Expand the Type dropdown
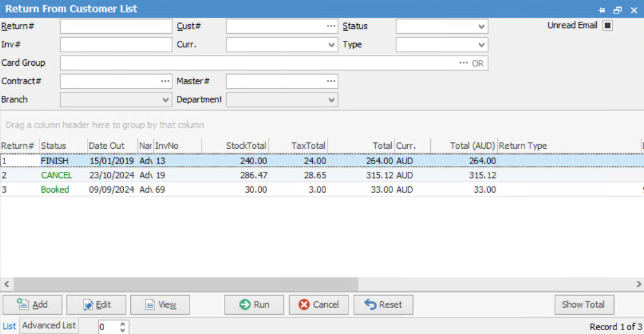The image size is (644, 334). click(x=481, y=45)
